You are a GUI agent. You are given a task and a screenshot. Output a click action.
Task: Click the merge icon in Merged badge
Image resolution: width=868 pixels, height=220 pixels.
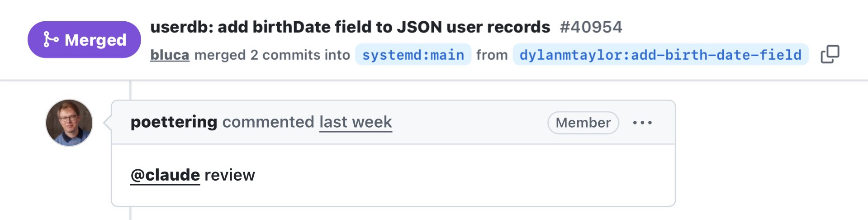50,40
